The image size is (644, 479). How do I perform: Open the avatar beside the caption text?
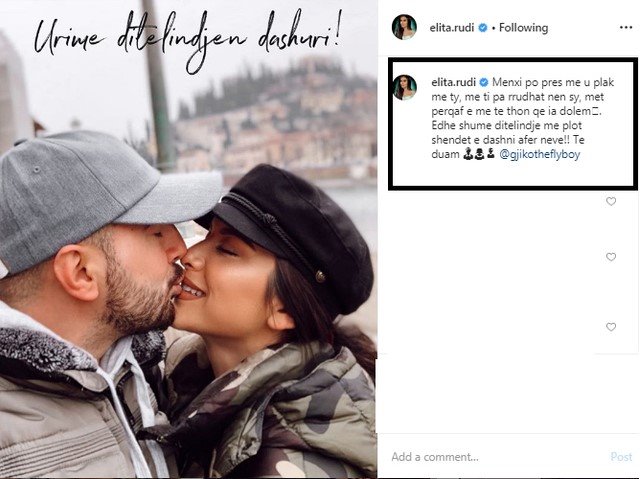click(x=405, y=87)
